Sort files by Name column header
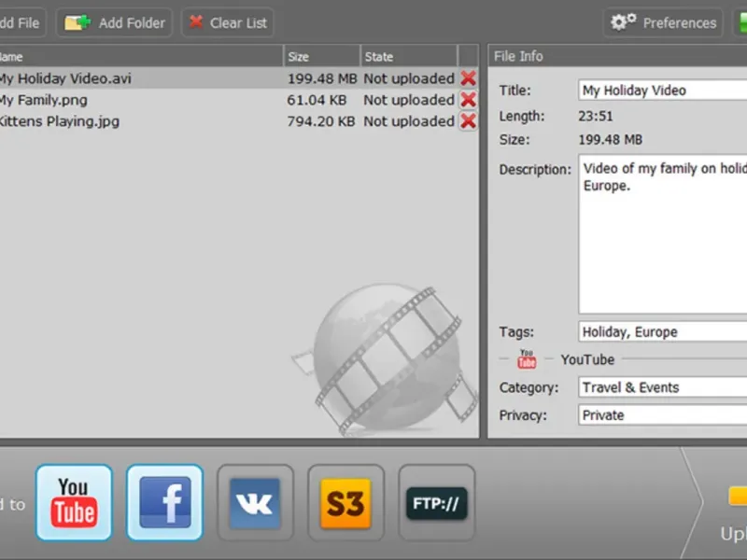Viewport: 747px width, 560px height. pos(141,57)
